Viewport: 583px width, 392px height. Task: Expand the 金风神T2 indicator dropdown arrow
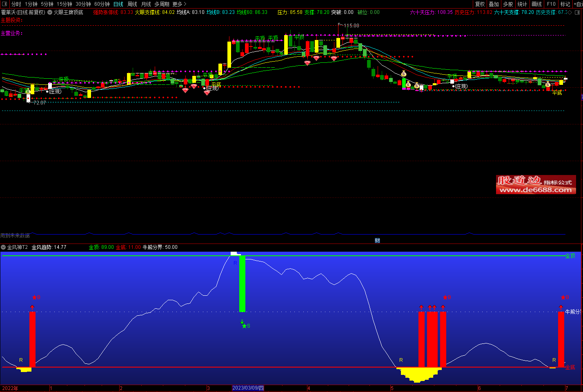coord(3,247)
